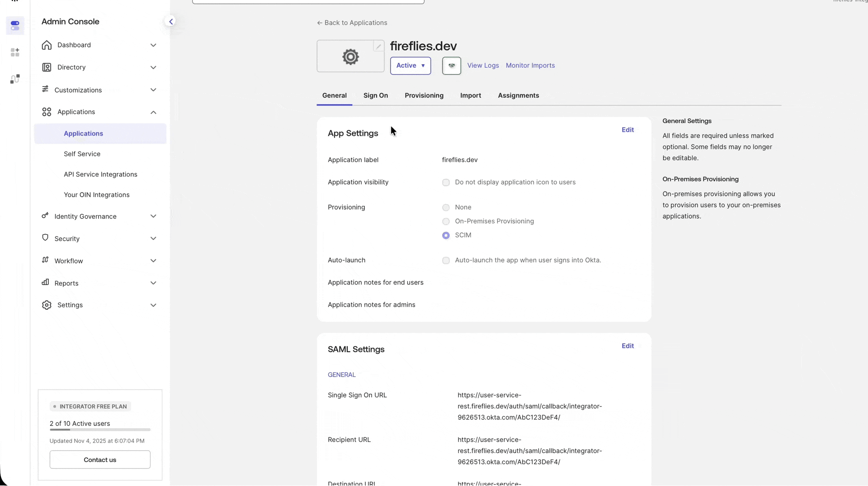Expand the Workflow menu chevron
The image size is (868, 486).
pos(153,261)
